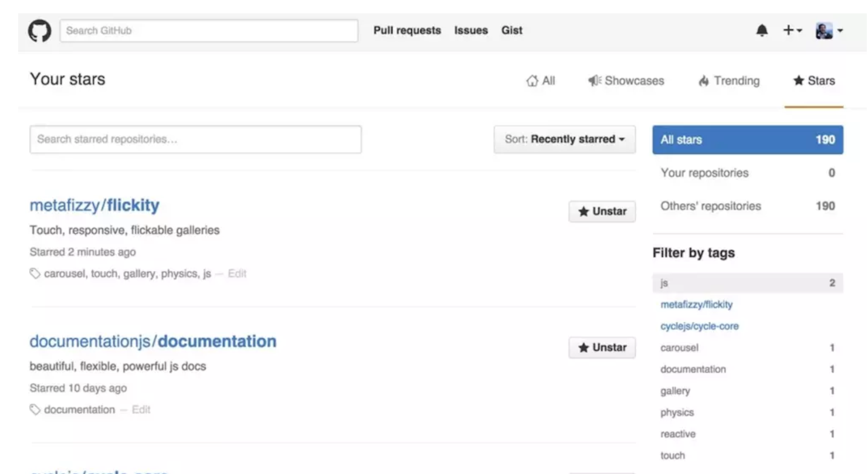Screen dimensions: 868x474
Task: Click 'beautiful, flexible, powerful js docs' description
Action: pyautogui.click(x=118, y=366)
